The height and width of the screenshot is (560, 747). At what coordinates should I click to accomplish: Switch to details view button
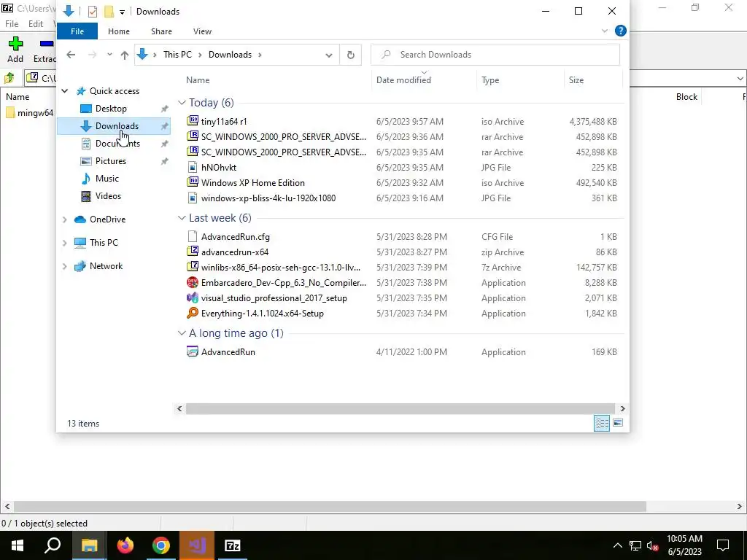602,423
